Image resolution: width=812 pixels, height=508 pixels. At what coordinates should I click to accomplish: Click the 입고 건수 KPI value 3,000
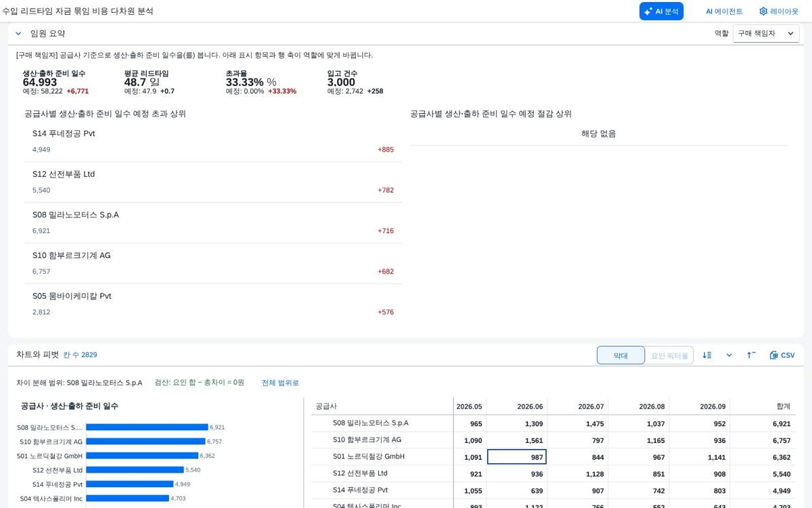tap(341, 83)
